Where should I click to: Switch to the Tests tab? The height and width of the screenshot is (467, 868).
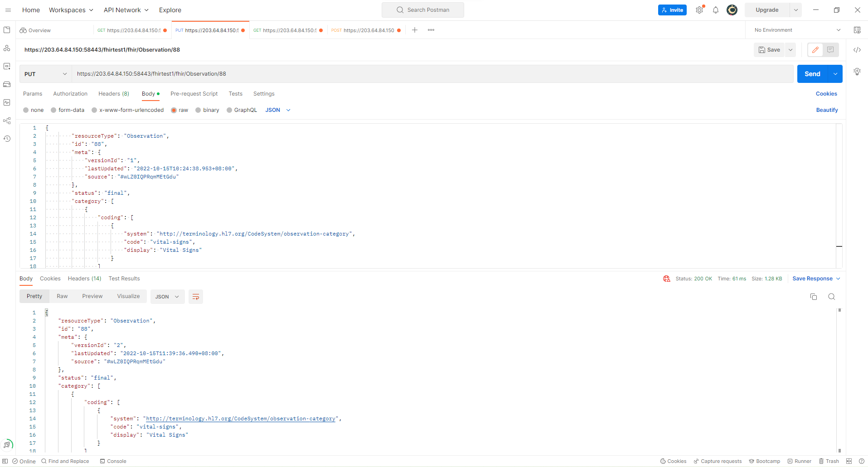(x=236, y=94)
